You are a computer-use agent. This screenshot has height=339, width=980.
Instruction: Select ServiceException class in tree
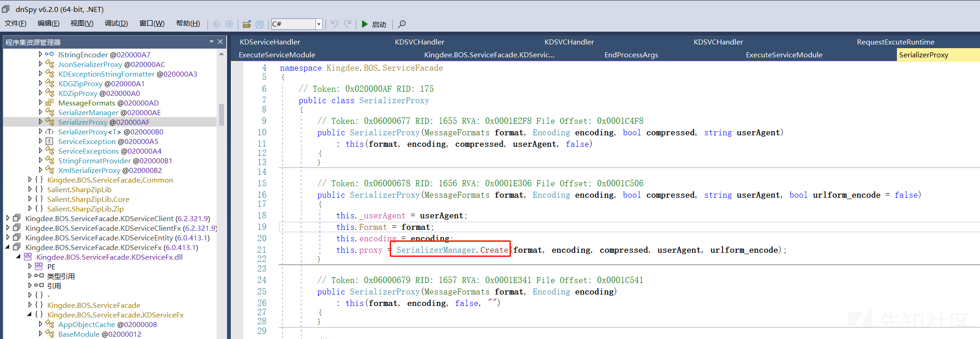108,141
